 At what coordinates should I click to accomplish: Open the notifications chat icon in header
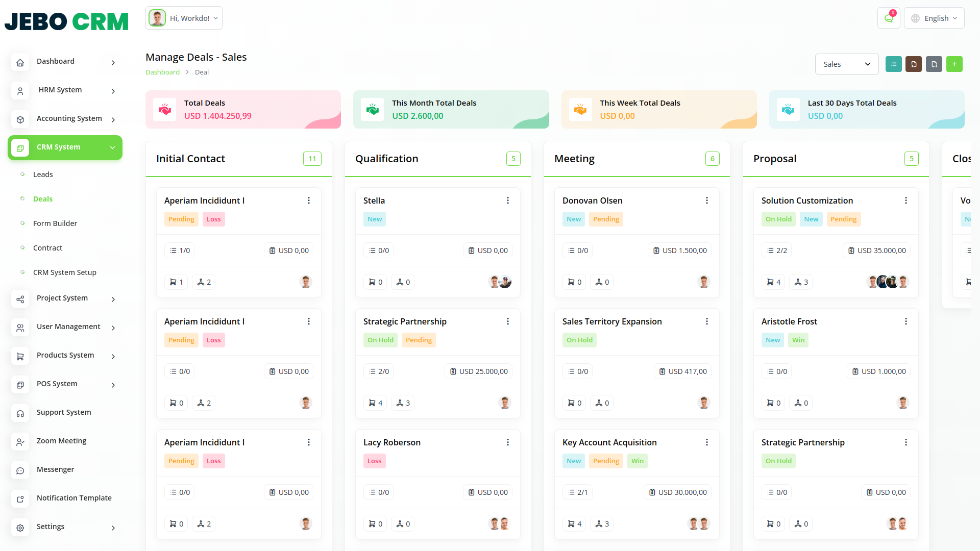pyautogui.click(x=889, y=18)
